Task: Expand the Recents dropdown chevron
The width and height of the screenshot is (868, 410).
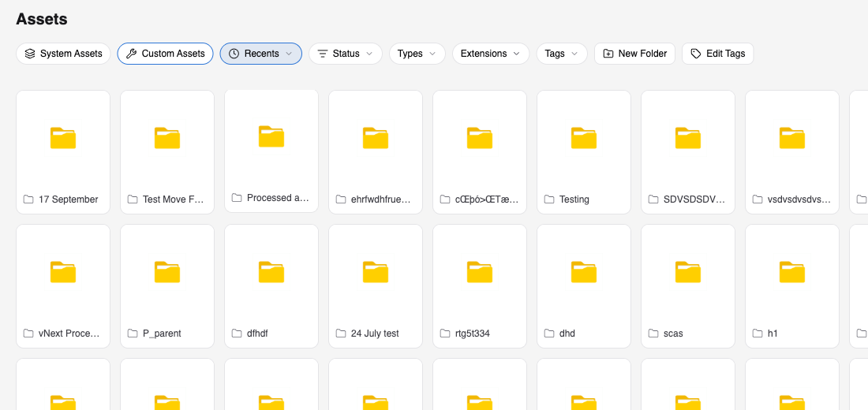Action: coord(288,54)
